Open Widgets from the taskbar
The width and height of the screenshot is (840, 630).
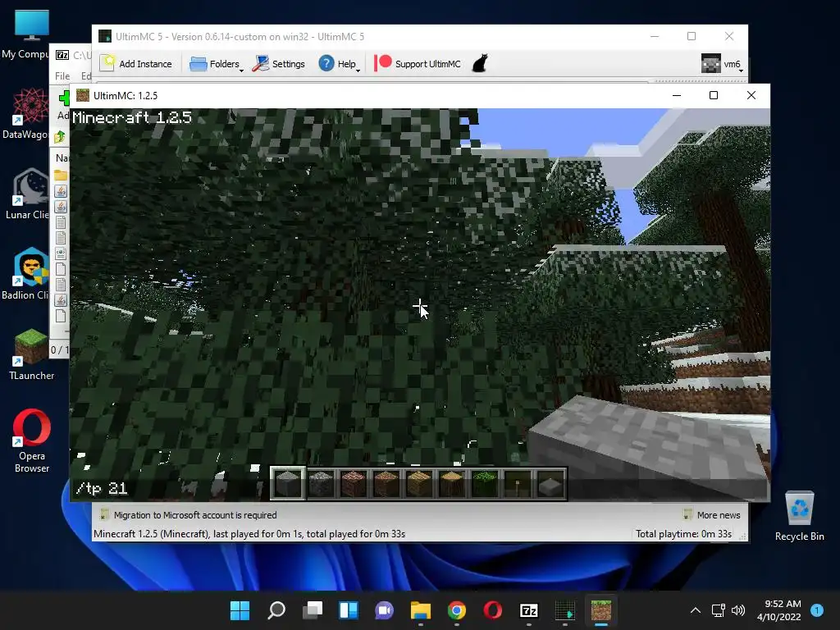(x=348, y=610)
